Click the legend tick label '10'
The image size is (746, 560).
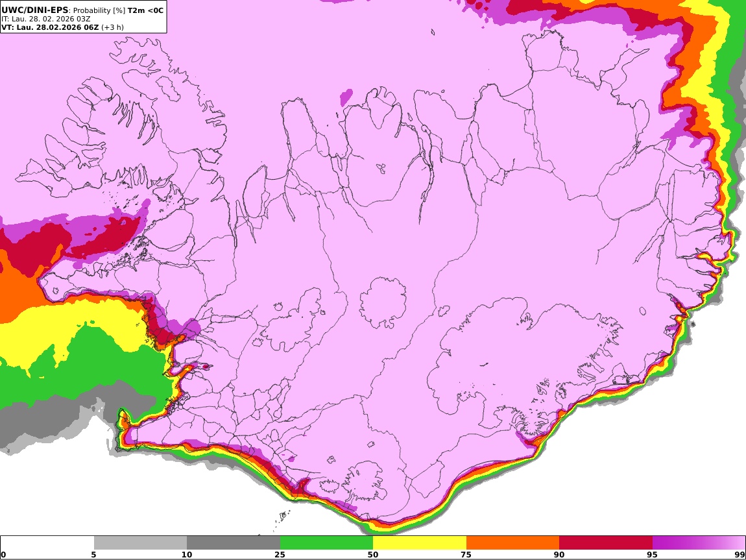pyautogui.click(x=187, y=555)
